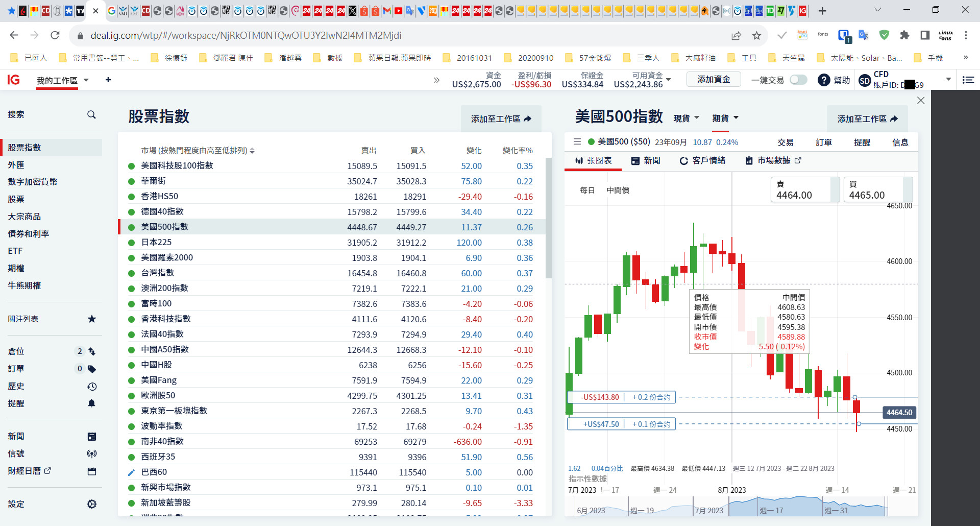Add a new workspace with plus icon
The image size is (980, 526).
coord(108,80)
